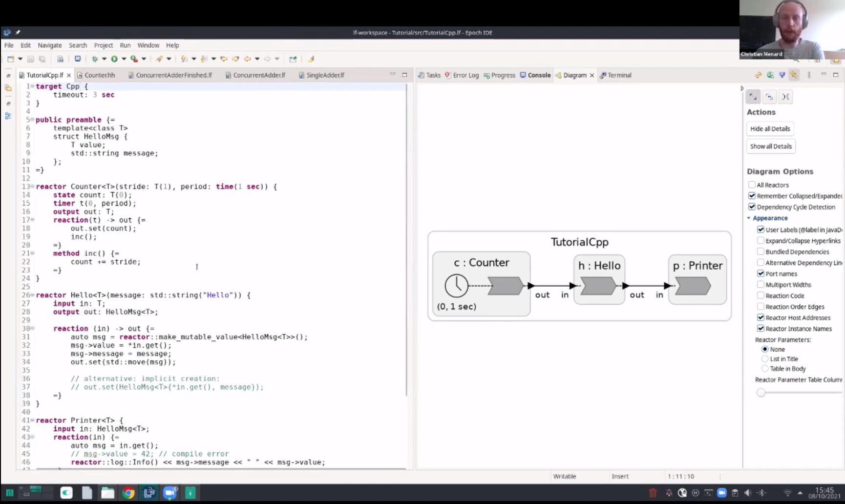The width and height of the screenshot is (845, 504).
Task: Open the file manager from the taskbar
Action: [107, 493]
